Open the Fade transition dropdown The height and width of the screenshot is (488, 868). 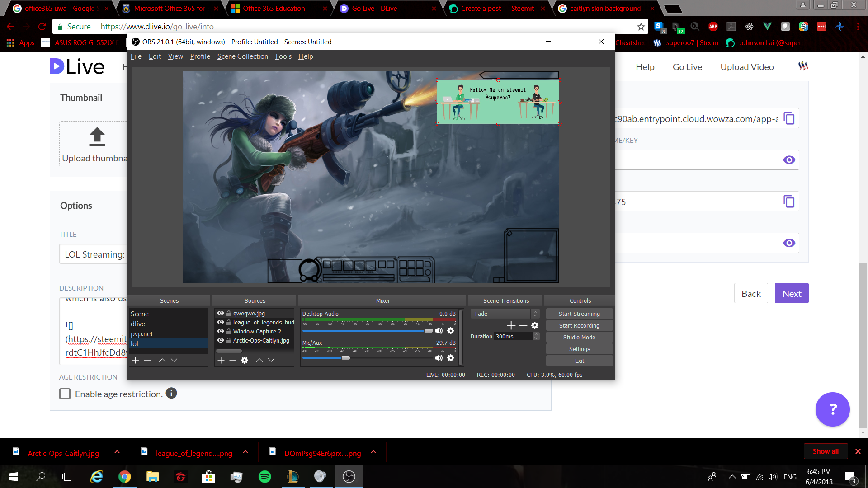[505, 314]
